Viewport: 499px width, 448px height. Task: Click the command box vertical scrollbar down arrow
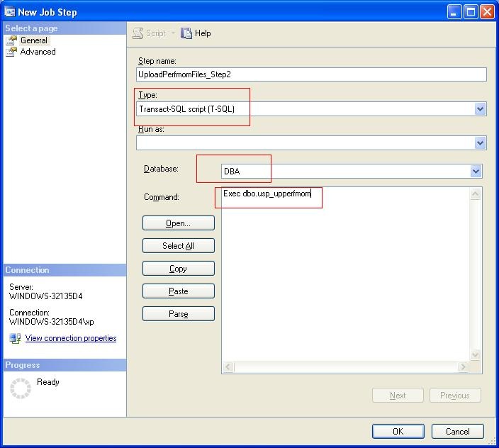tap(476, 355)
